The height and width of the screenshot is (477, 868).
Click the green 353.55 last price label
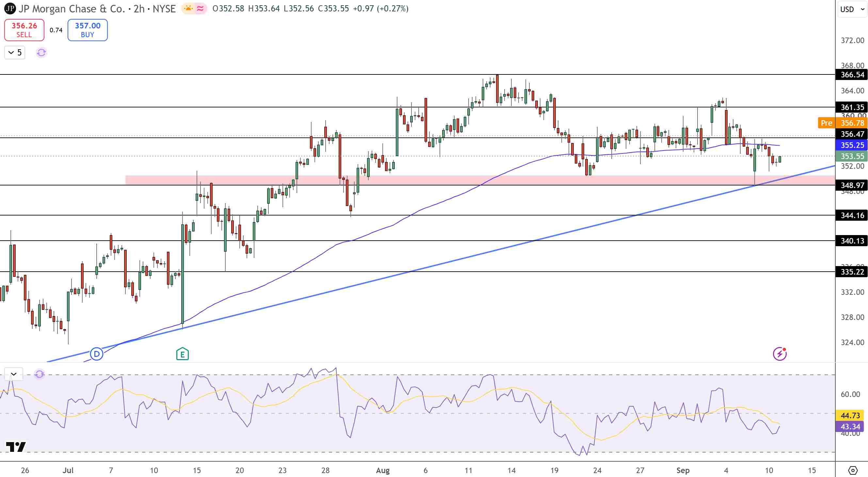(852, 156)
